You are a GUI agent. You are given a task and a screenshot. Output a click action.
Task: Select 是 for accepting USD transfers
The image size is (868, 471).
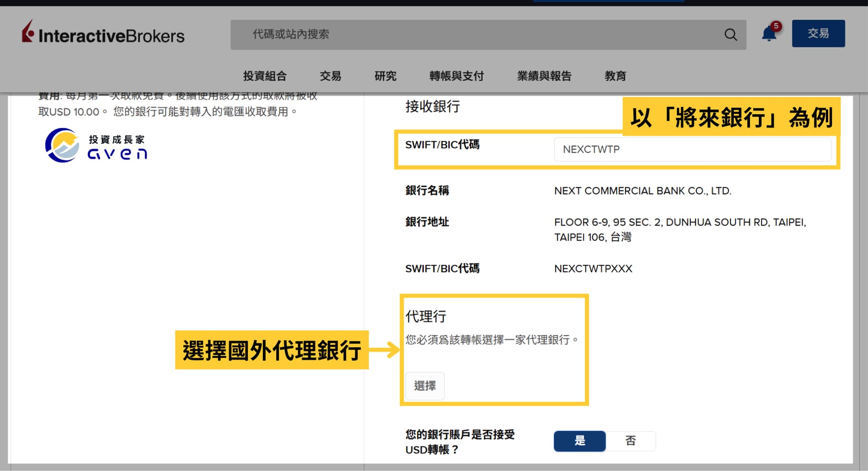tap(580, 441)
